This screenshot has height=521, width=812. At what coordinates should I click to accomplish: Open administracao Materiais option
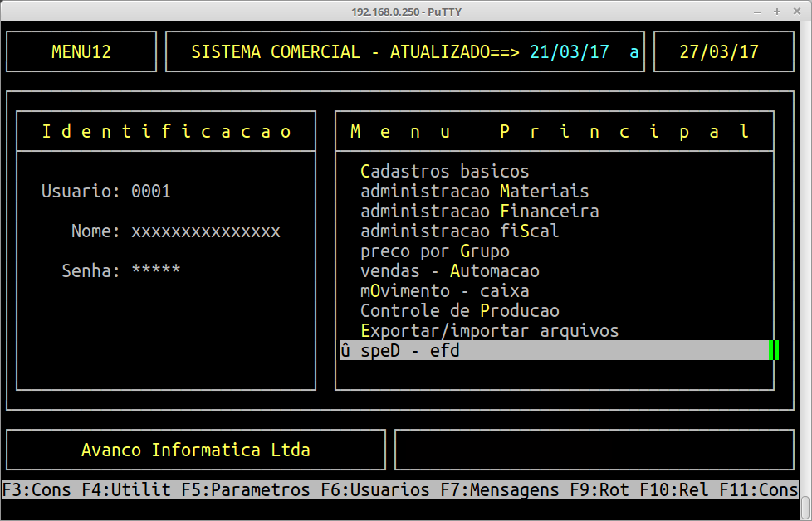(474, 192)
